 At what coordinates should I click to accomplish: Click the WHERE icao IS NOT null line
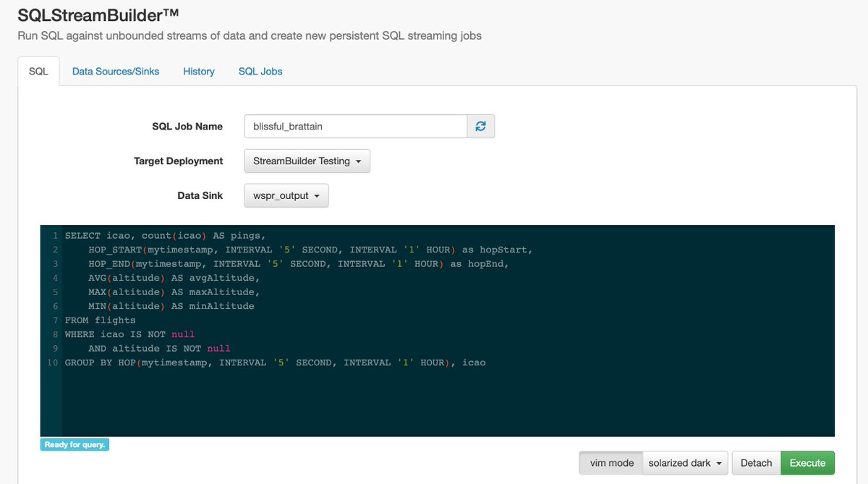129,334
